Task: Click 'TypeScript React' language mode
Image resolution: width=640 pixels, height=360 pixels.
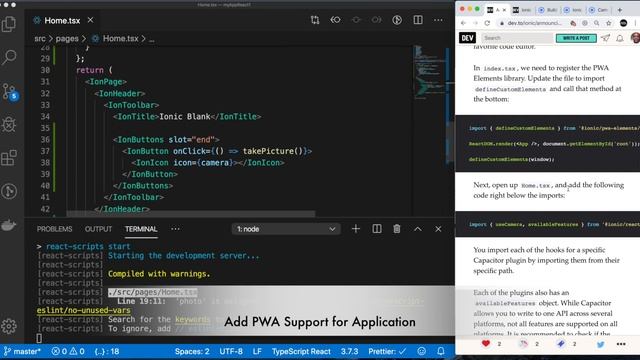Action: coord(301,351)
